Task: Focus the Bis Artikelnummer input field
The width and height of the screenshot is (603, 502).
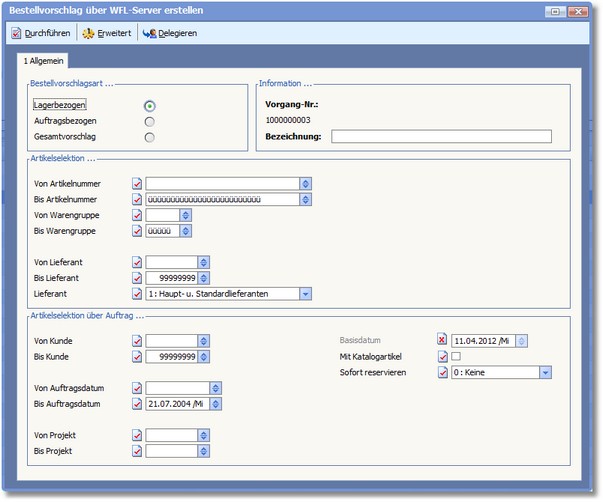Action: point(222,199)
